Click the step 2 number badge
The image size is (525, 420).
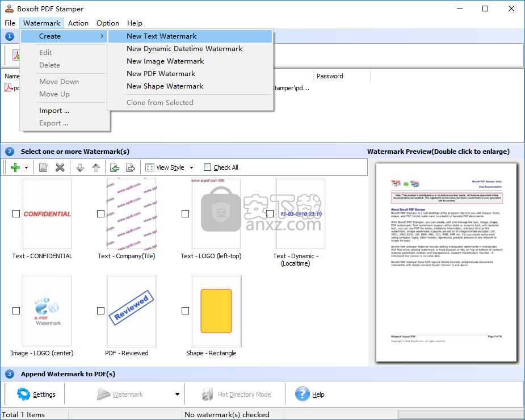click(x=10, y=152)
